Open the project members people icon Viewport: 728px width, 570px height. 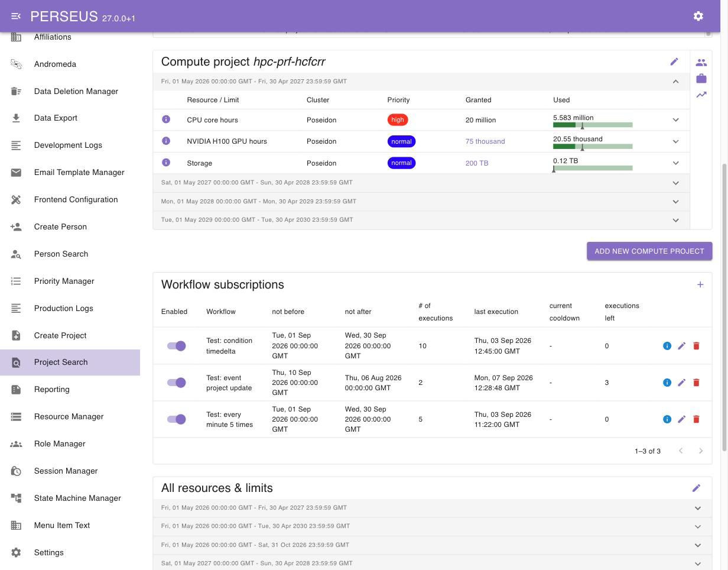click(x=701, y=62)
